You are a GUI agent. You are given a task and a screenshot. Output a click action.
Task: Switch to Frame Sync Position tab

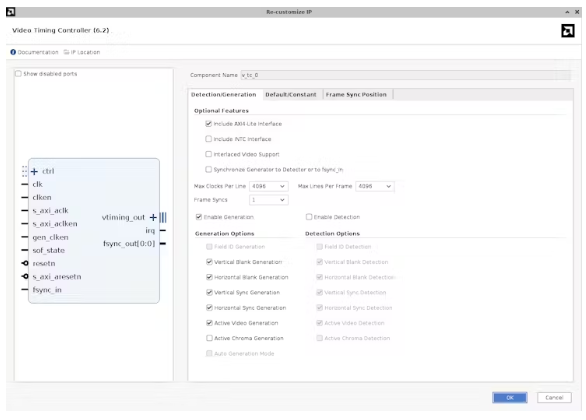click(x=356, y=95)
